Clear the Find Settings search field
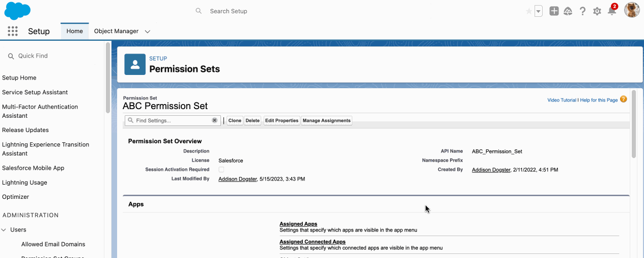Screen dimensions: 644x258 (215, 120)
